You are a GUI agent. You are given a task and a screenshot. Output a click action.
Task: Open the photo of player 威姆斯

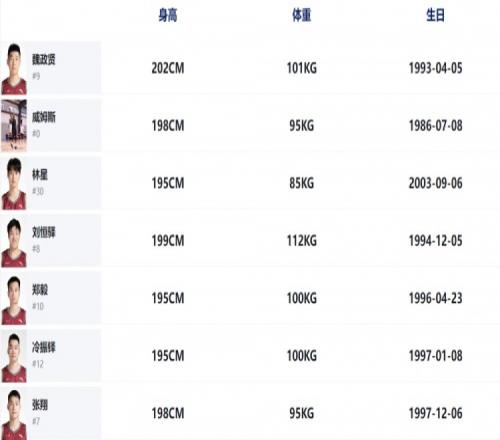tap(14, 126)
